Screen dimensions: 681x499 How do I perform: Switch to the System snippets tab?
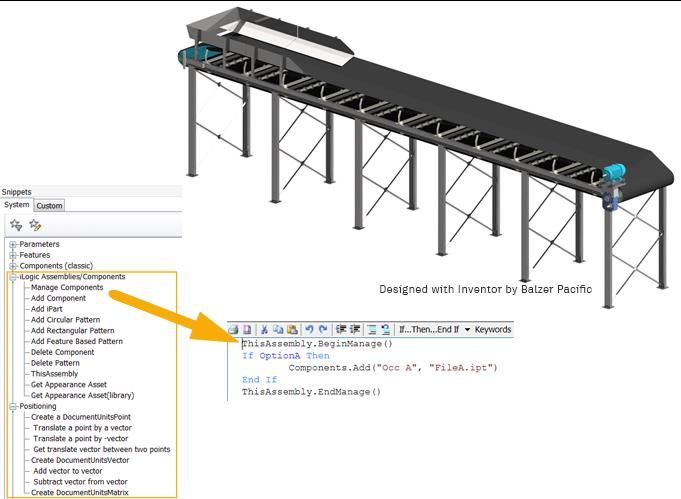point(17,205)
